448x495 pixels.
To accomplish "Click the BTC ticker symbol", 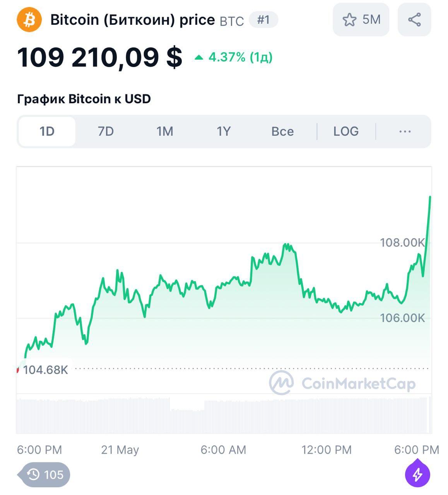I will [x=232, y=21].
